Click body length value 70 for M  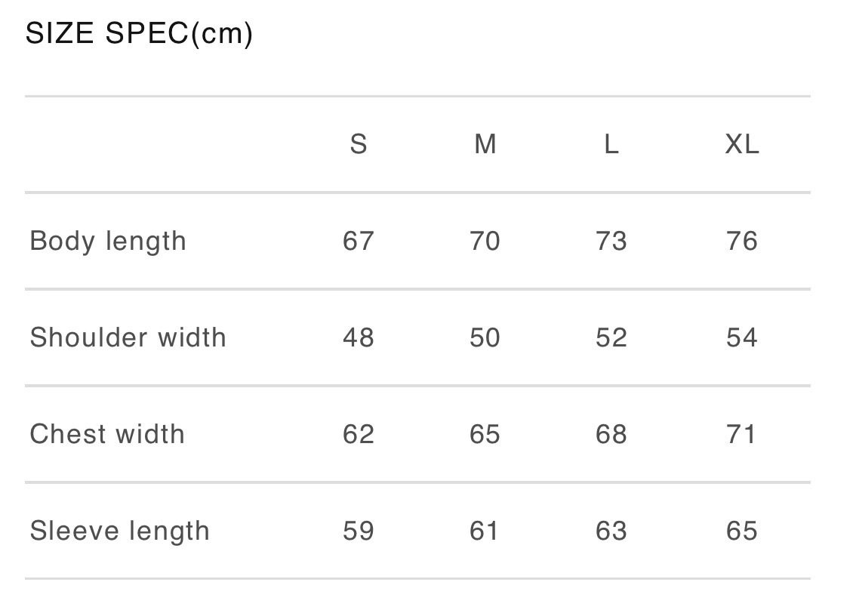(x=485, y=242)
